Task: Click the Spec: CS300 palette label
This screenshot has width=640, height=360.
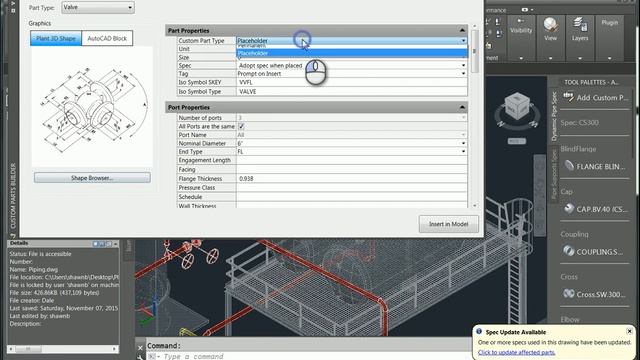Action: (x=580, y=122)
